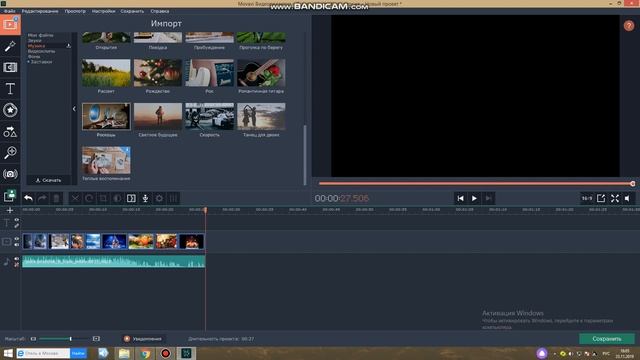The width and height of the screenshot is (640, 360).
Task: Open the More tools icon below Stabilization
Action: click(x=10, y=196)
